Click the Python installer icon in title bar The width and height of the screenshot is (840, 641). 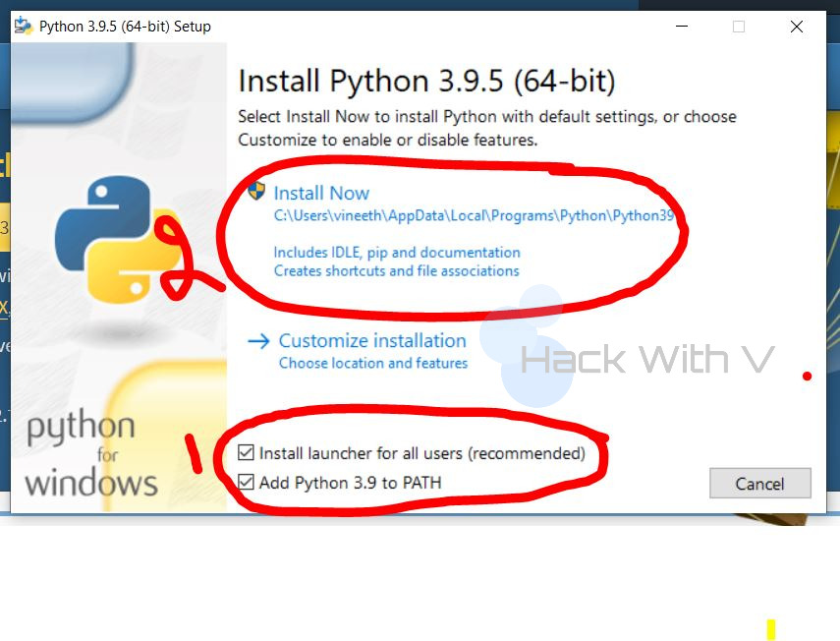(x=23, y=26)
